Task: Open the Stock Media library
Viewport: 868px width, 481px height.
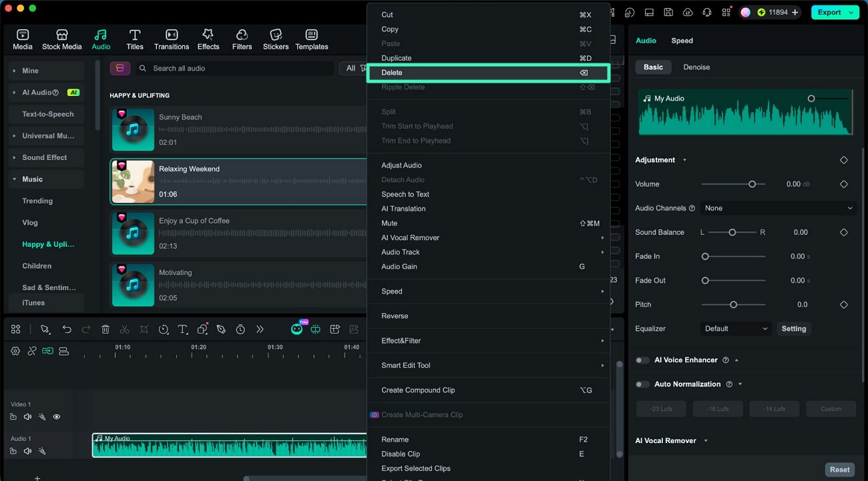Action: 61,39
